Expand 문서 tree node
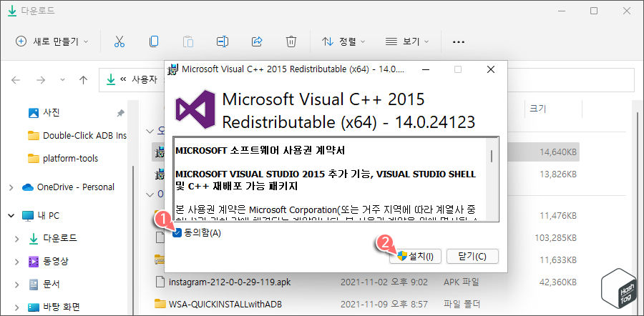Image resolution: width=644 pixels, height=316 pixels. (17, 285)
